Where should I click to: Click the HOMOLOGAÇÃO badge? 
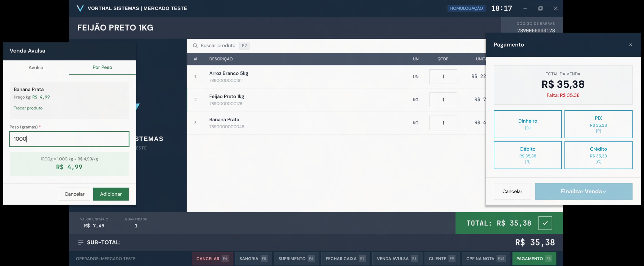pyautogui.click(x=466, y=8)
